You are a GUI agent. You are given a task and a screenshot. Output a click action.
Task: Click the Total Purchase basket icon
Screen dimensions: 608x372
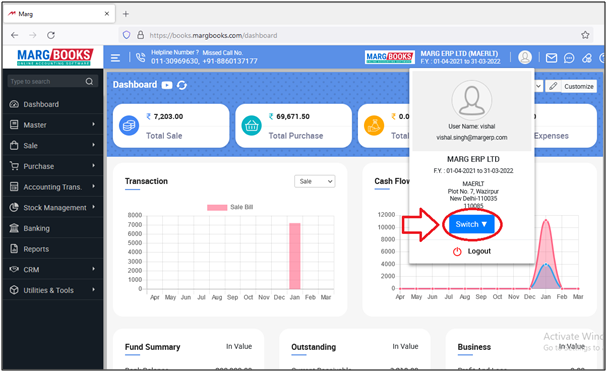[251, 126]
